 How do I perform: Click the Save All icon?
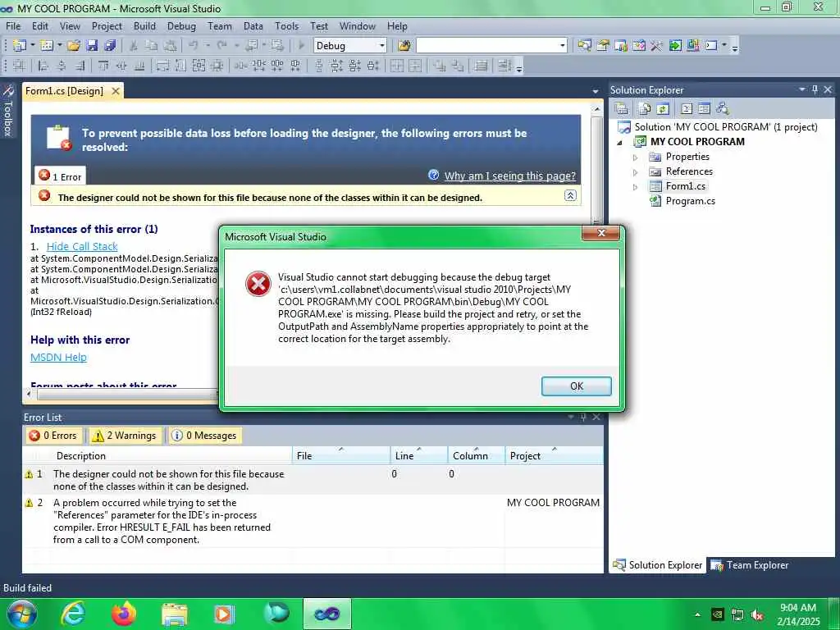coord(111,46)
